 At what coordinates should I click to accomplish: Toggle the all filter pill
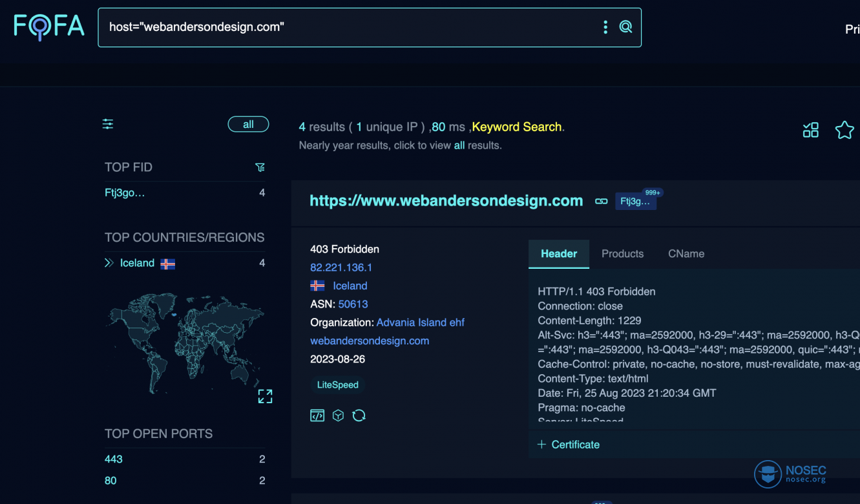coord(248,125)
